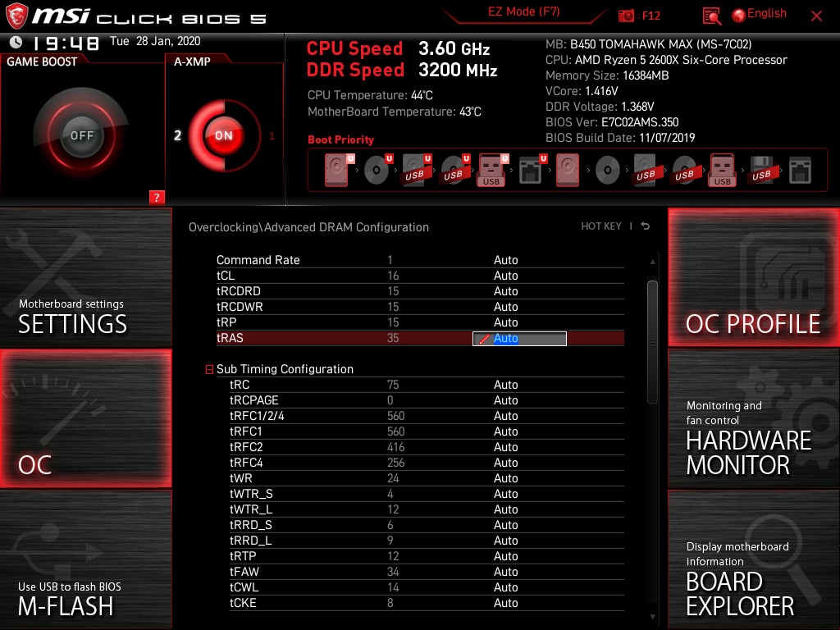Screen dimensions: 840x630
Task: Select the UEFI USB key boot icon
Action: coord(492,170)
